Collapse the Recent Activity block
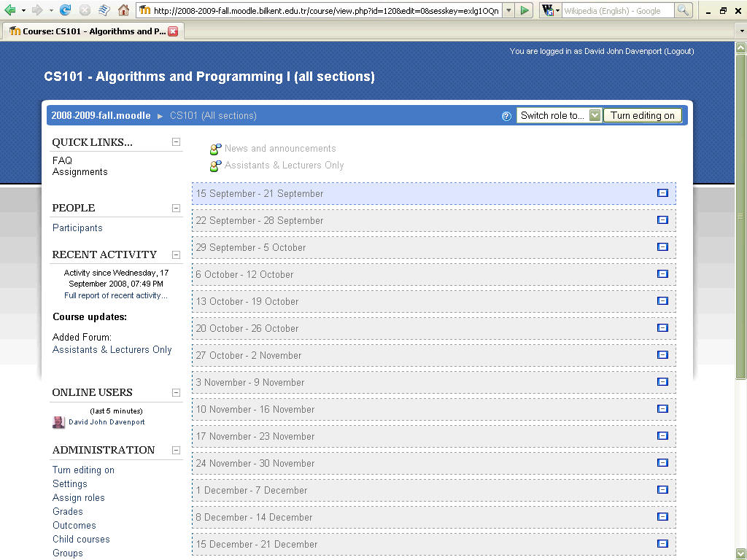Viewport: 747px width, 560px height. click(177, 254)
